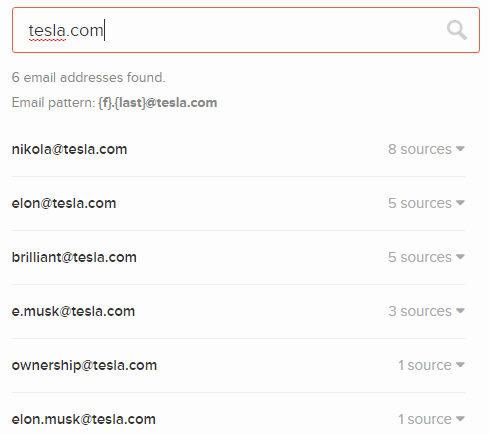Select the elon.musk@tesla.com email address
Screen dimensions: 489x434
(x=83, y=419)
